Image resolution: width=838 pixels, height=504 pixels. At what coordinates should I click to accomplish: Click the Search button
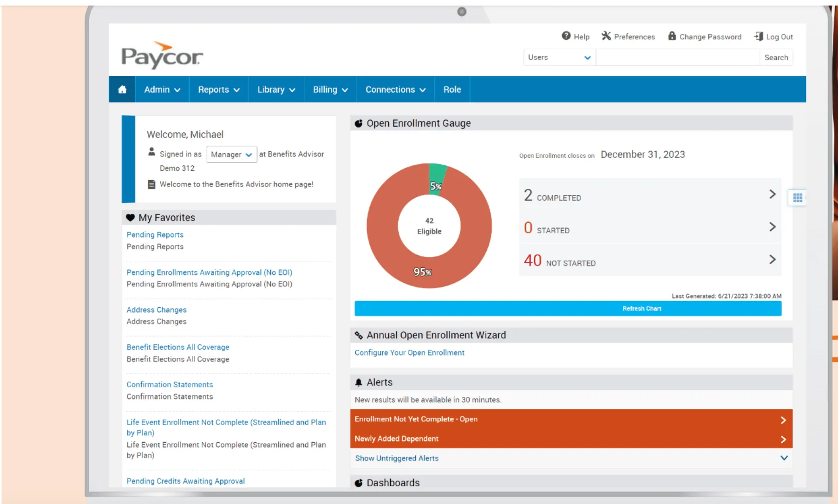pyautogui.click(x=776, y=58)
